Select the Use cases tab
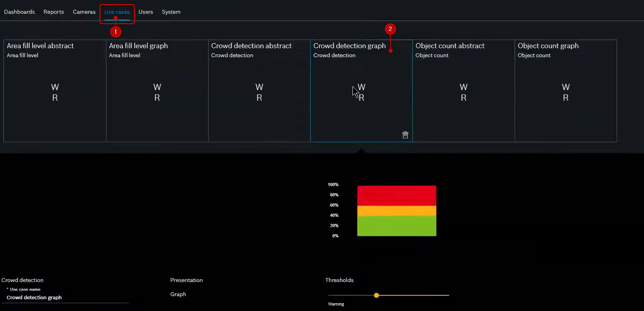 (117, 12)
